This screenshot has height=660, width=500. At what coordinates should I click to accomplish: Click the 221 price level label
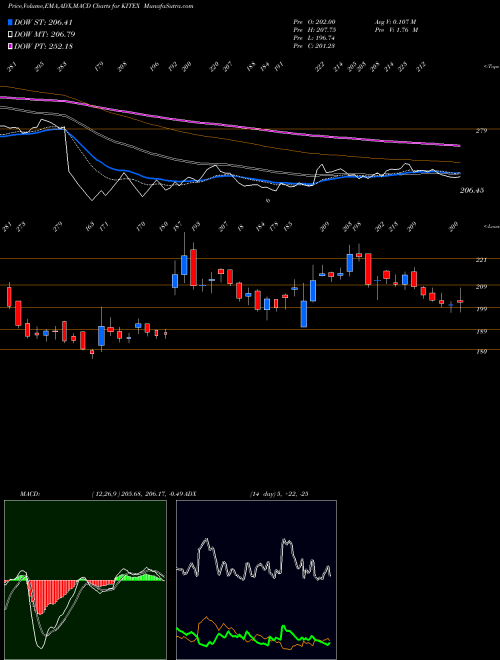click(481, 260)
